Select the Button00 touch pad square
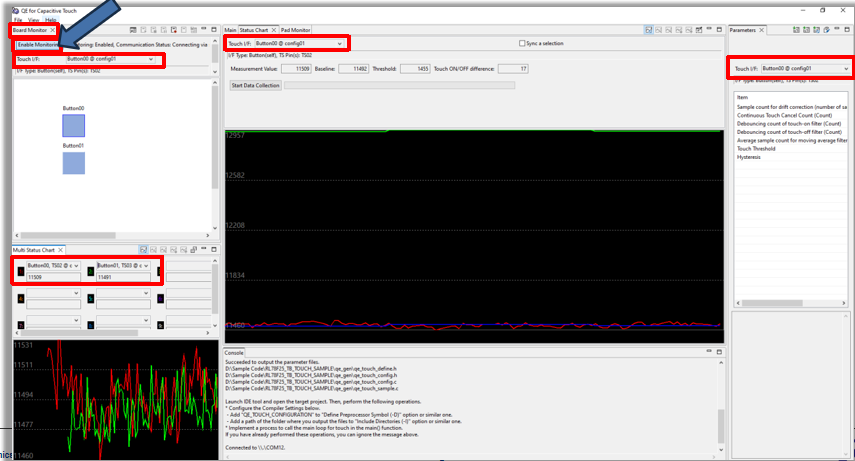 pos(74,125)
